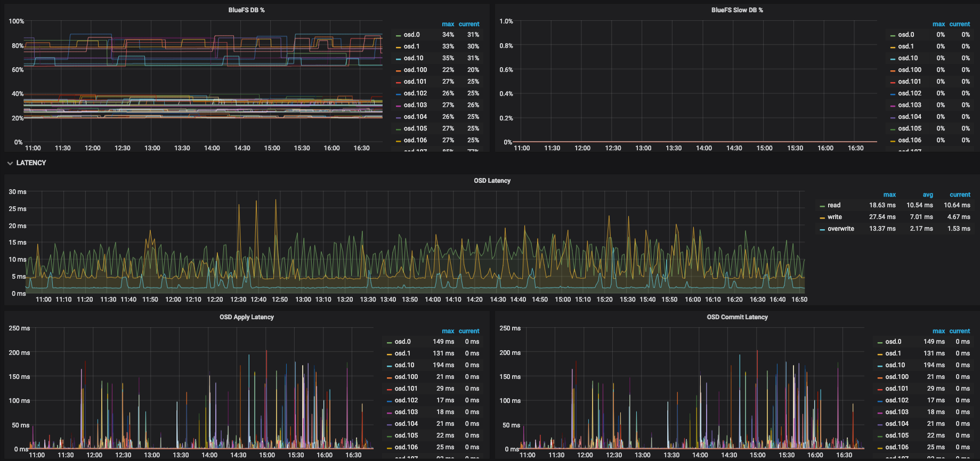Collapse the LATENCY row chevron
Viewport: 980px width, 461px height.
[10, 163]
